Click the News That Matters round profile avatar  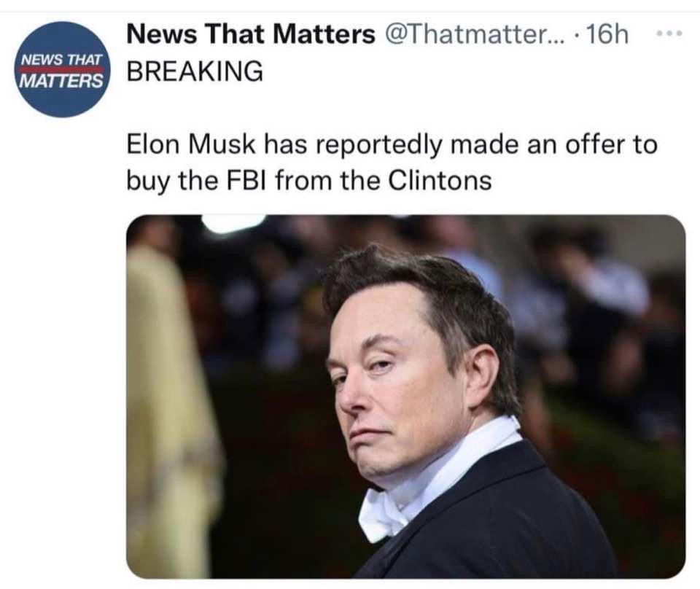click(x=62, y=69)
